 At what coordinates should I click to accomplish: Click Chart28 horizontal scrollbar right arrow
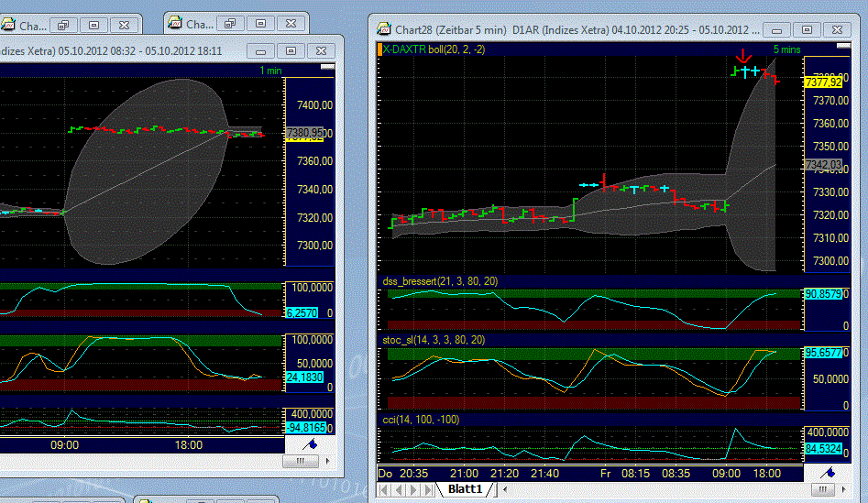tap(843, 489)
